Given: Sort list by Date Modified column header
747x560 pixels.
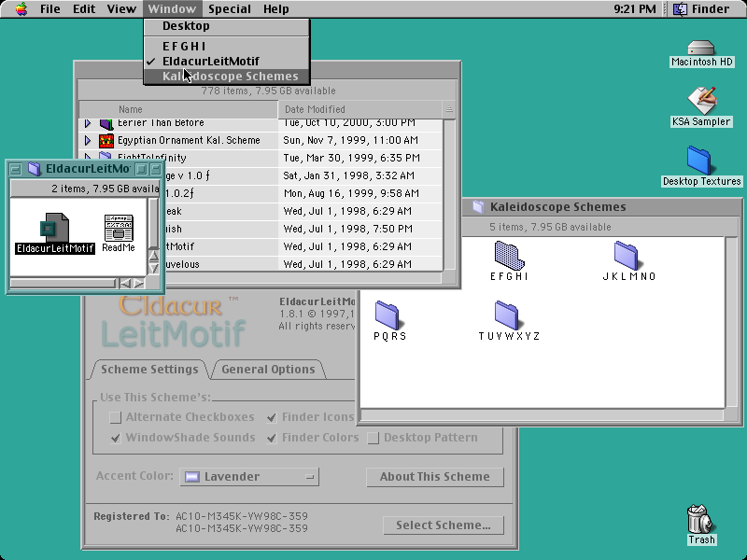Looking at the screenshot, I should [359, 109].
